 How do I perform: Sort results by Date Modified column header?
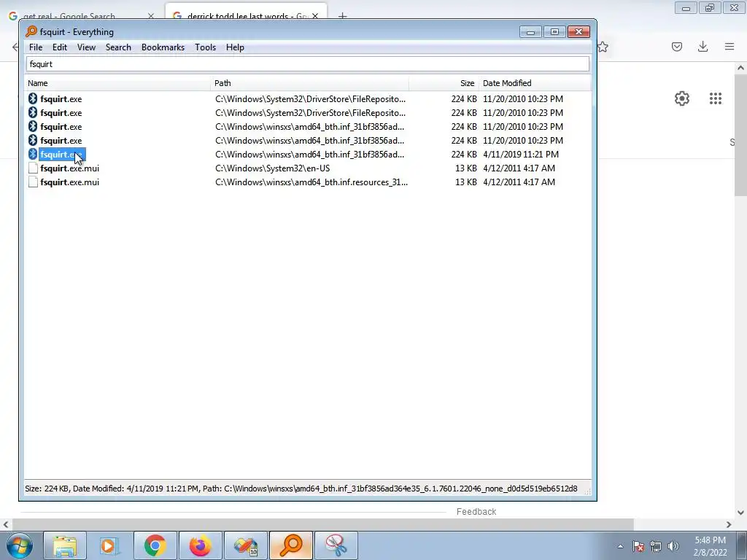[x=535, y=83]
